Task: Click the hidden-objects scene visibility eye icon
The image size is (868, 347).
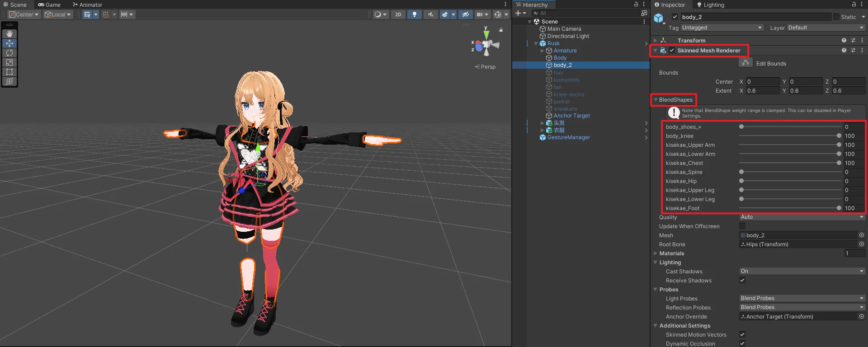Action: [465, 14]
